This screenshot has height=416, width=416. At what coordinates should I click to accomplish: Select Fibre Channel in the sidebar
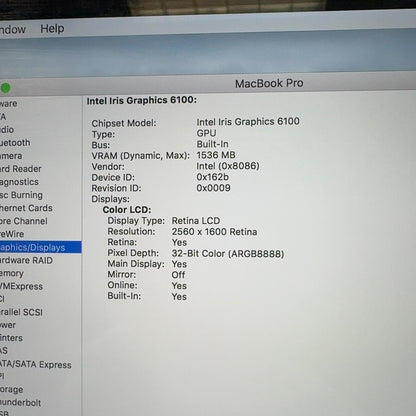24,221
